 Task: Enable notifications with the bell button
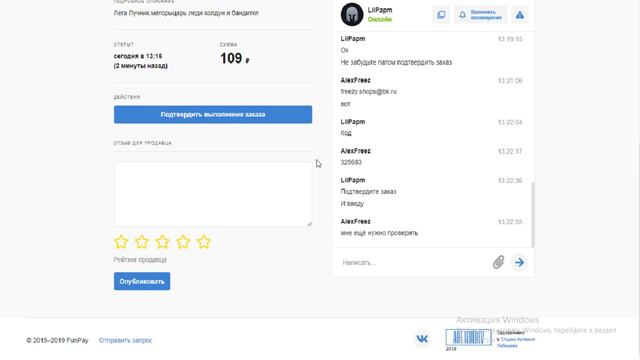click(480, 15)
